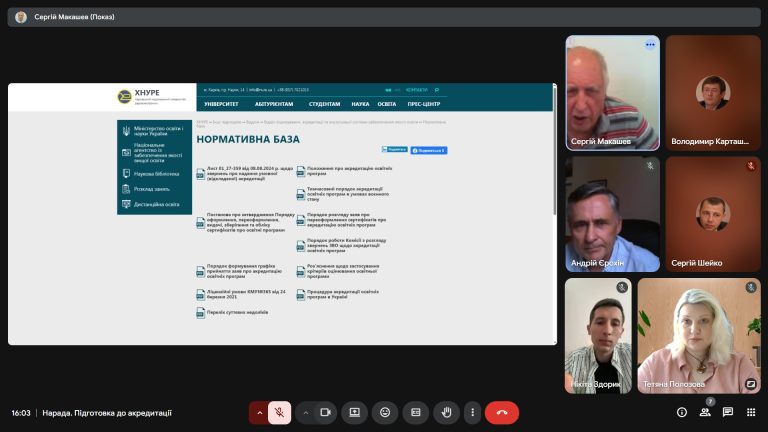Open Наукова бібліотека sidebar link

point(159,173)
